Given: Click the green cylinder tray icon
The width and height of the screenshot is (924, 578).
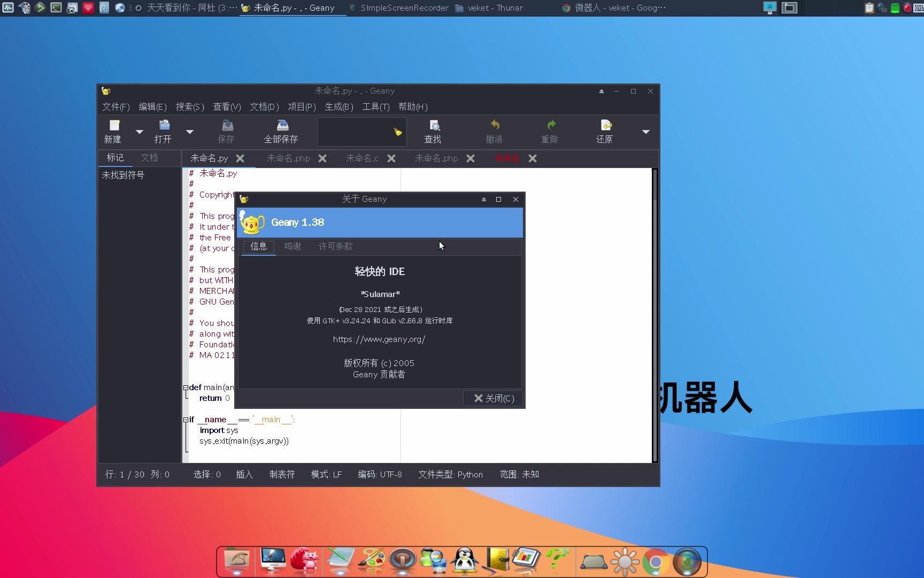Looking at the screenshot, I should 895,7.
